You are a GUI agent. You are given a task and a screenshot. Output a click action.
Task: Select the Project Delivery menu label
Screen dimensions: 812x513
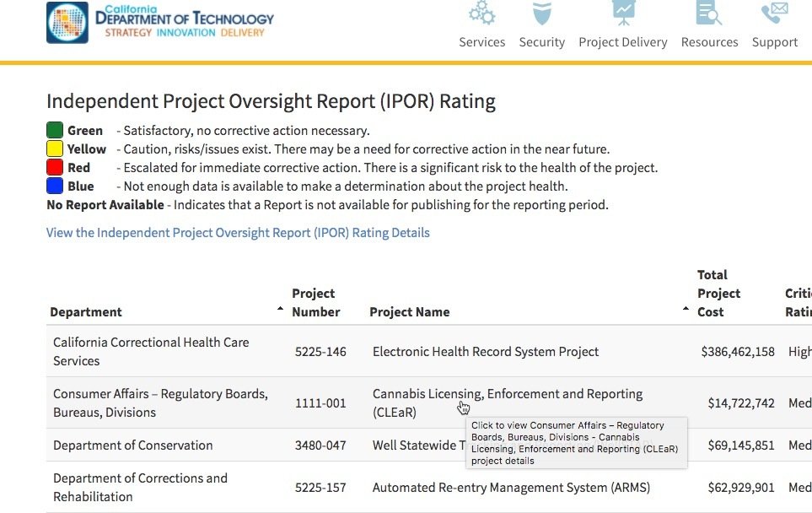tap(623, 42)
